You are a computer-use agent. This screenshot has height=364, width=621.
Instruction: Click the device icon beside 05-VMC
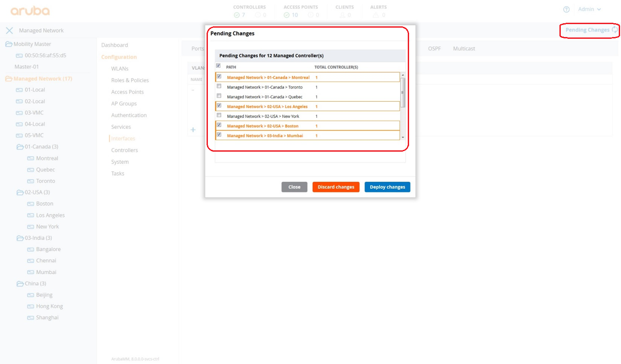click(x=19, y=136)
